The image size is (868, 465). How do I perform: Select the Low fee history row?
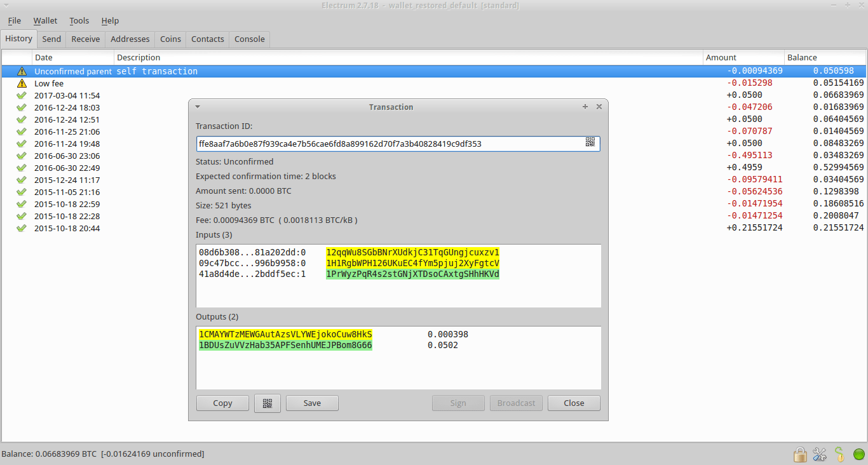pyautogui.click(x=434, y=83)
